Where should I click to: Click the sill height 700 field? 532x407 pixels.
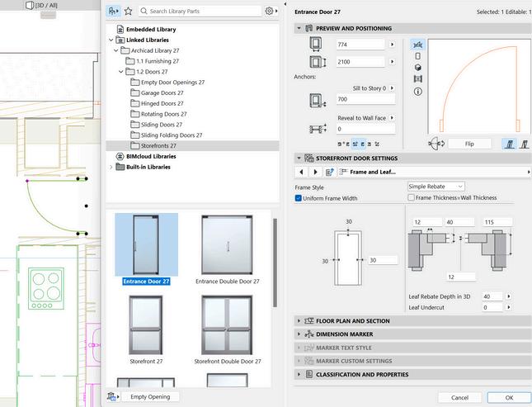[x=365, y=99]
